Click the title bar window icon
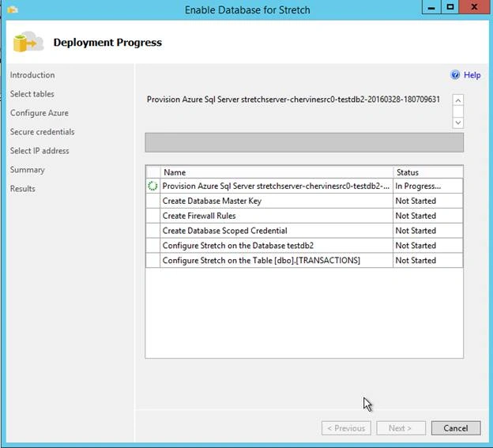This screenshot has width=493, height=448. click(13, 10)
